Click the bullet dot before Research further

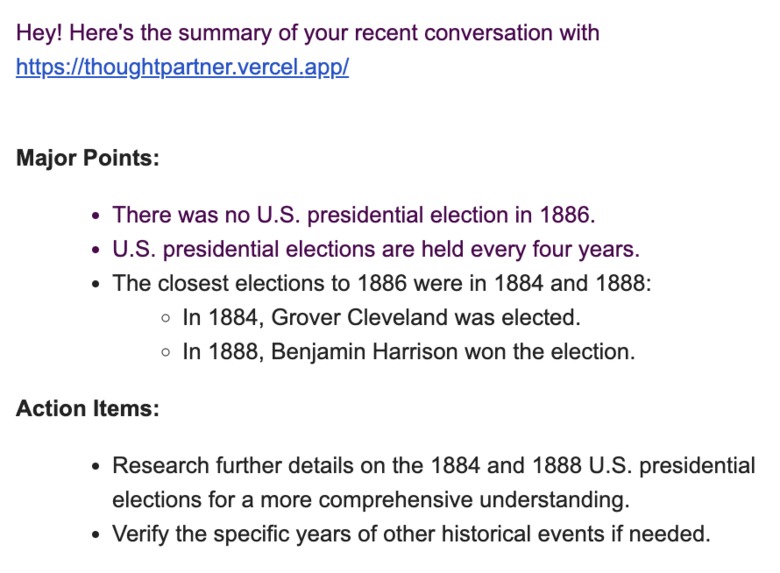click(x=96, y=467)
